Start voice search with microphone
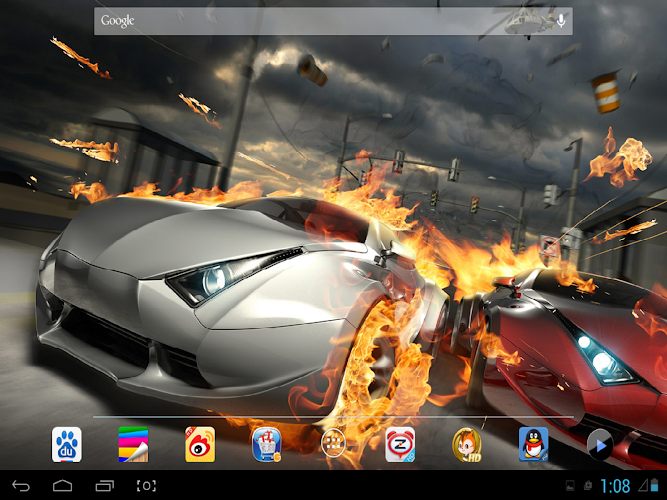 (561, 20)
